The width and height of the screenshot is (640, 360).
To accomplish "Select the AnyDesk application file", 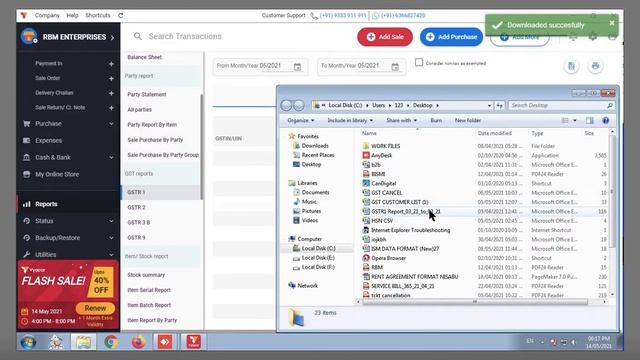I will [x=382, y=156].
